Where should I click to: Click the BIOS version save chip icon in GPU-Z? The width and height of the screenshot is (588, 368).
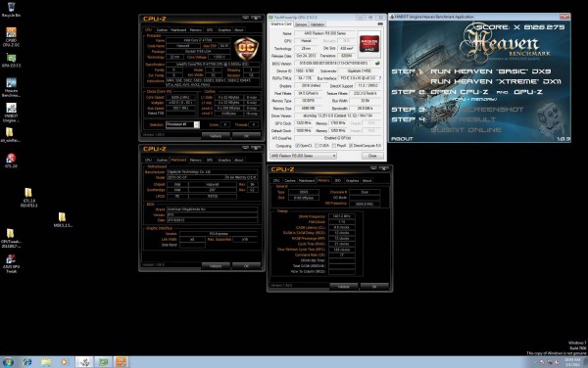377,64
